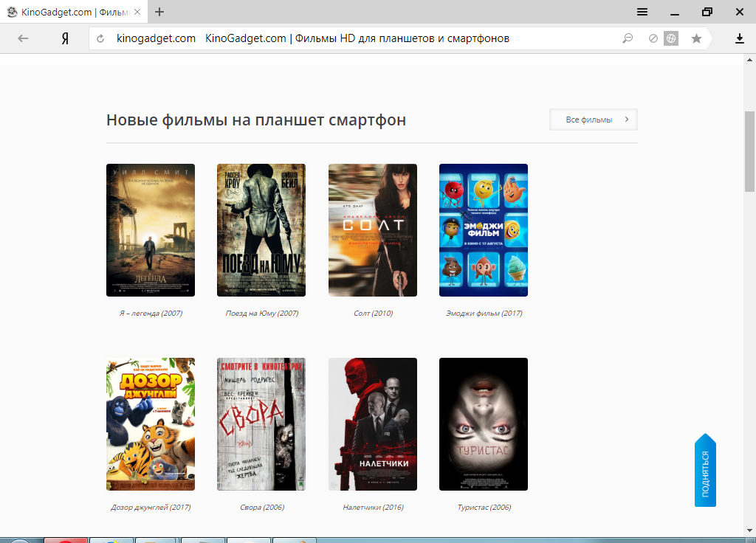Click the 'Эмоджи фильм (2017)' title link
This screenshot has height=543, width=756.
(484, 313)
